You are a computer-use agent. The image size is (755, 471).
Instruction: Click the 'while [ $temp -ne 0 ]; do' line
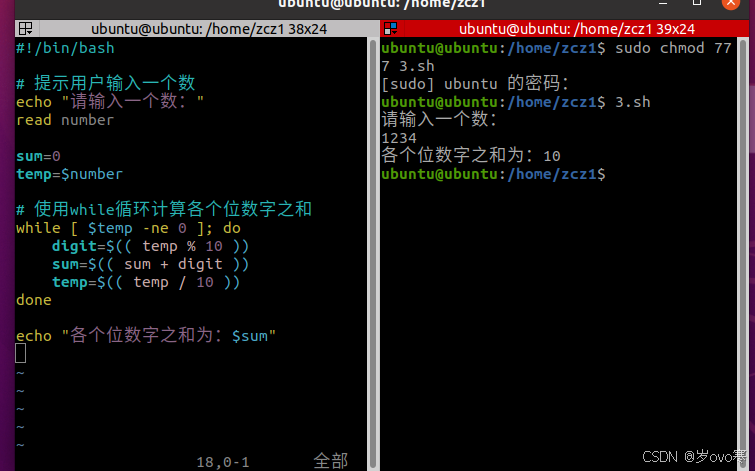(x=128, y=228)
